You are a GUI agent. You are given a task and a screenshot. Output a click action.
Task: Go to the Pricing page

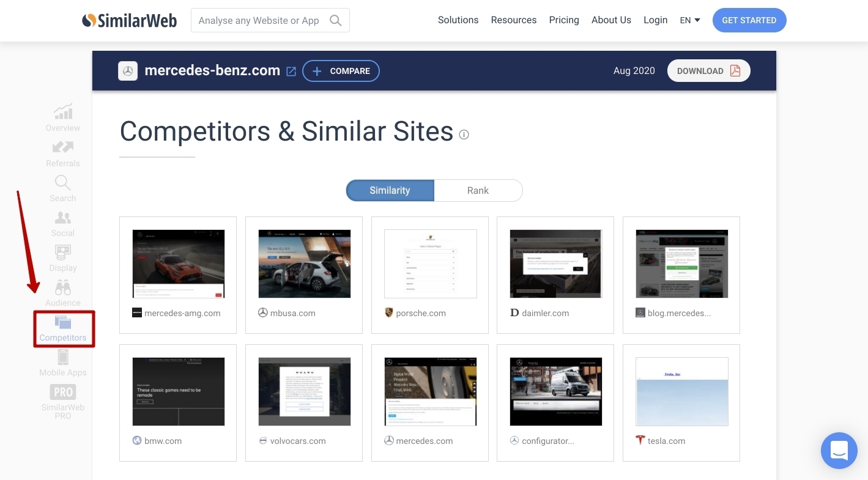(x=564, y=20)
